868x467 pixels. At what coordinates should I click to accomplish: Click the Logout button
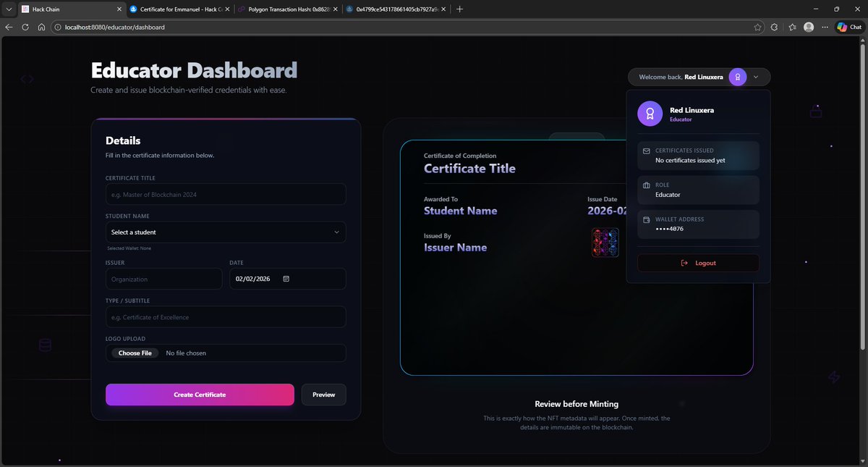pos(698,263)
